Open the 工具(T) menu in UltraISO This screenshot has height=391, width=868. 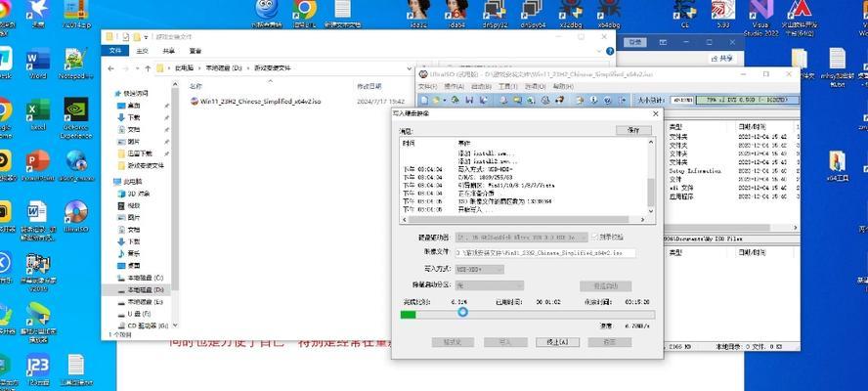507,86
